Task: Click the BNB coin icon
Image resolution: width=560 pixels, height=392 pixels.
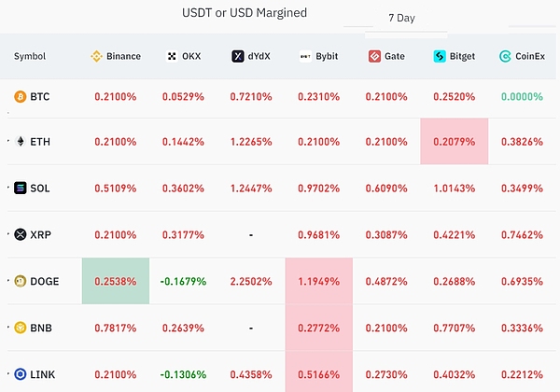Action: tap(21, 328)
